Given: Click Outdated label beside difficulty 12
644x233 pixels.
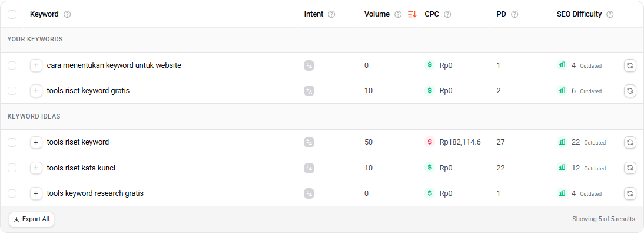Looking at the screenshot, I should click(595, 168).
